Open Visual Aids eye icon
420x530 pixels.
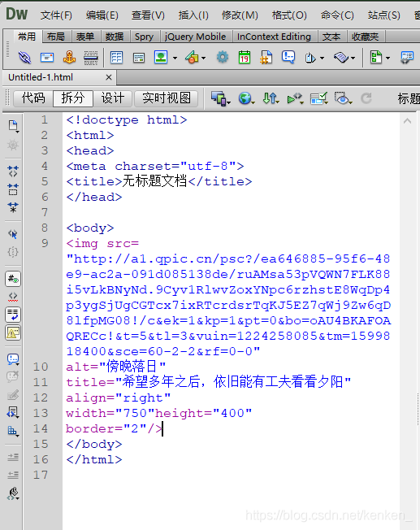342,98
